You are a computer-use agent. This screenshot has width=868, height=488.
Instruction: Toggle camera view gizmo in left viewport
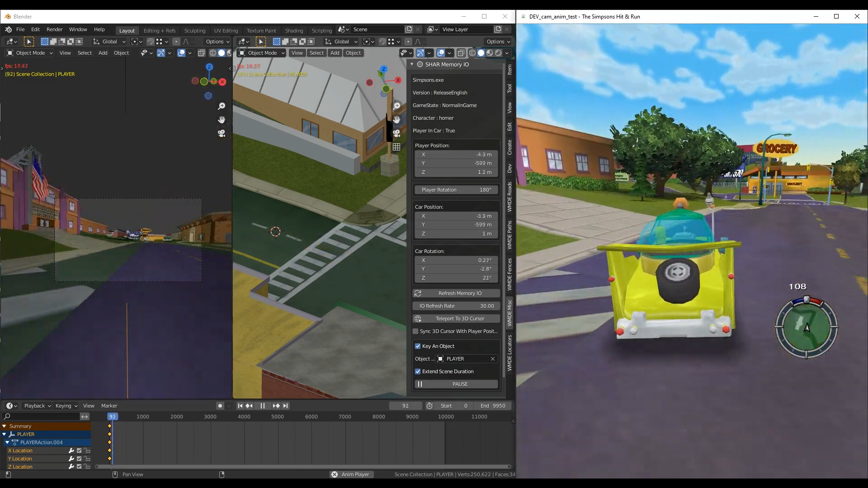[x=222, y=133]
